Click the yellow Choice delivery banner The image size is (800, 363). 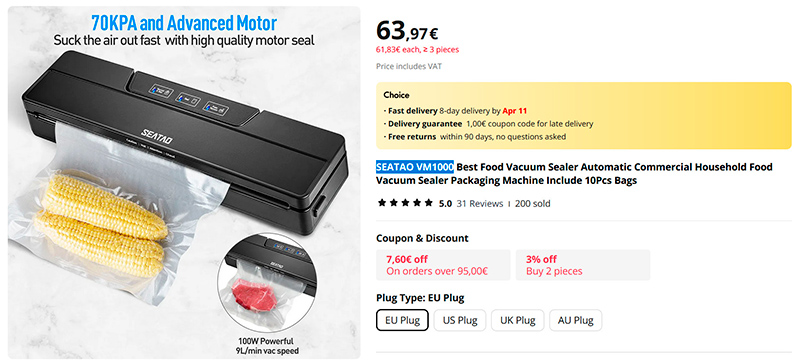tap(584, 115)
